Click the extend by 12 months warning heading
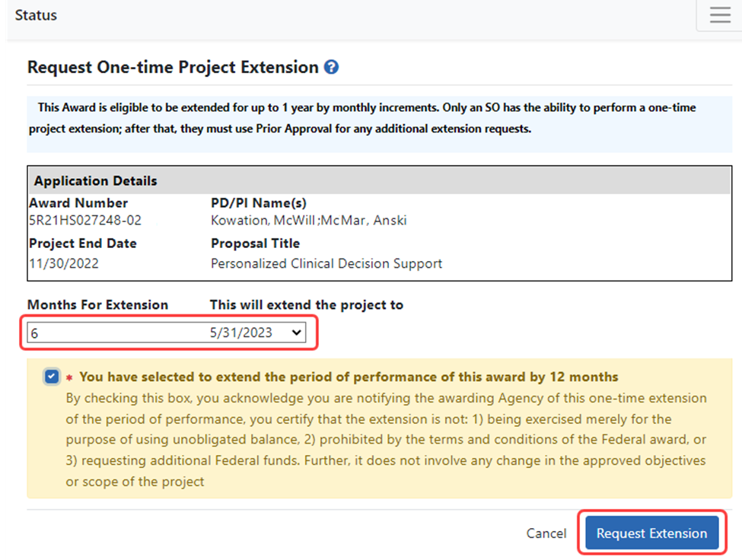The height and width of the screenshot is (560, 742). coord(349,377)
